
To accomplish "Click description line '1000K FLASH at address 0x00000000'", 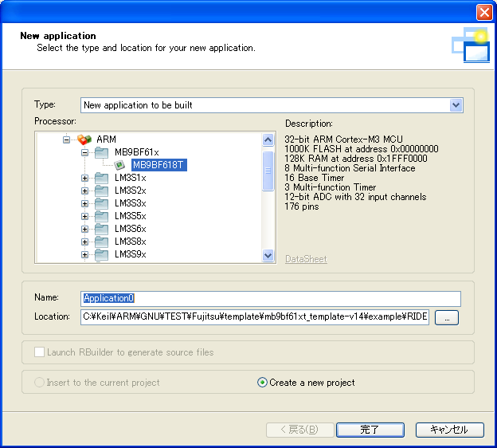I will pos(362,149).
